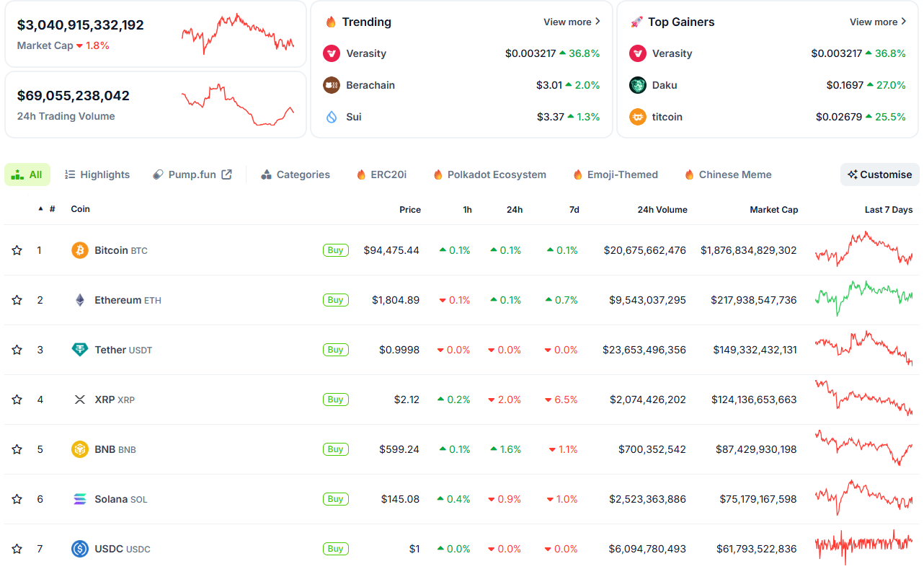Screen dimensions: 924x569
Task: Open the Categories tab
Action: point(296,175)
